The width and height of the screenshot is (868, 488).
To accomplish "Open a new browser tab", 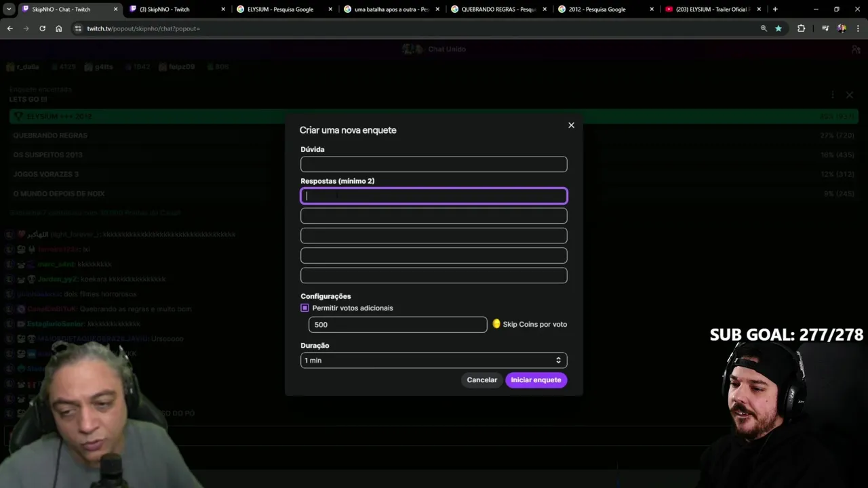I will coord(775,9).
